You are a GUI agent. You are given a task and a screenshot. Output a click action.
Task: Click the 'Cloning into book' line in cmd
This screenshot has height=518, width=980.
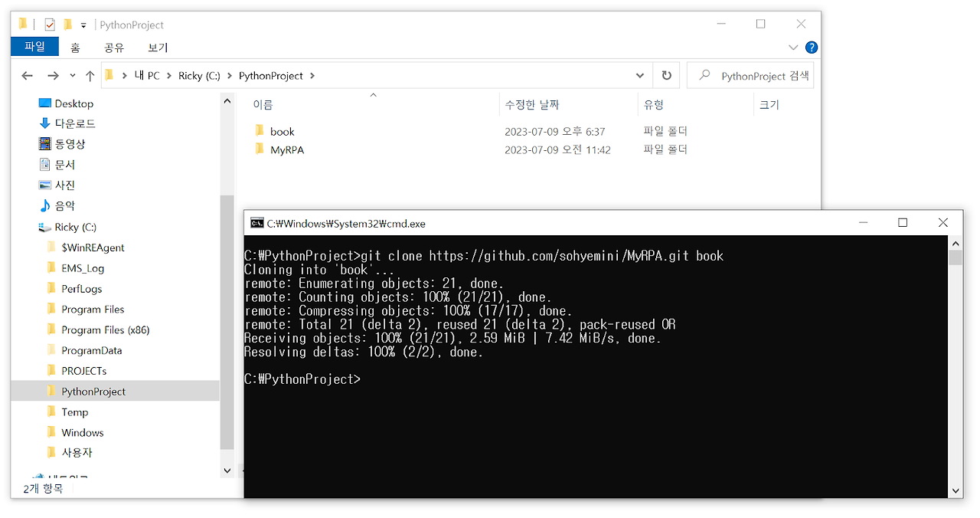click(319, 270)
